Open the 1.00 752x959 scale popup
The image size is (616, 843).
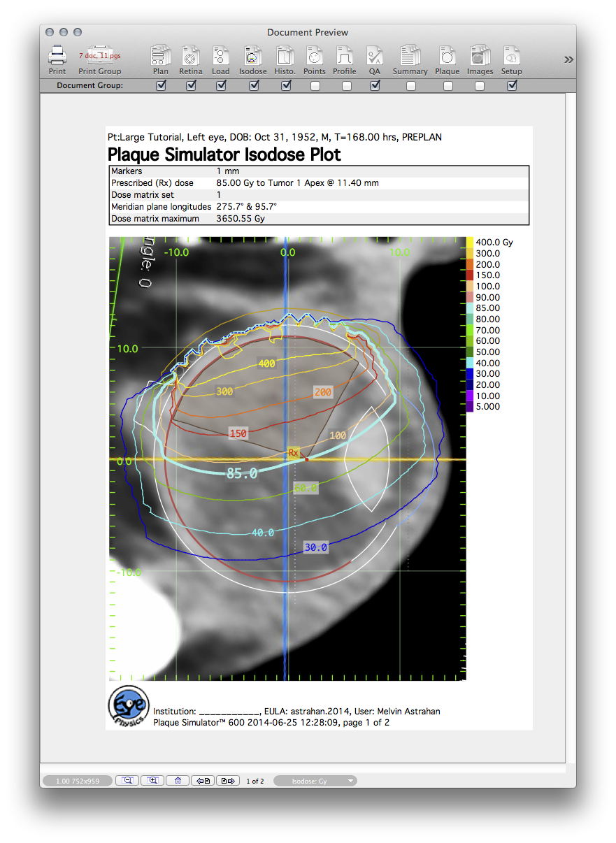click(77, 781)
